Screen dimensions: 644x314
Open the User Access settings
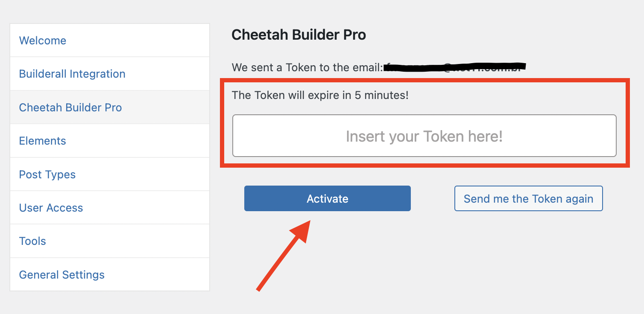50,207
